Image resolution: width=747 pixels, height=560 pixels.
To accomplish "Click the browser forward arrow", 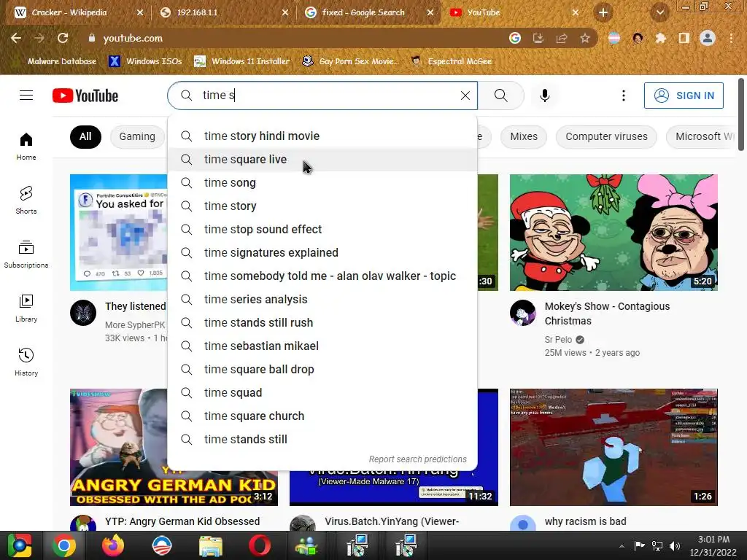I will [39, 38].
